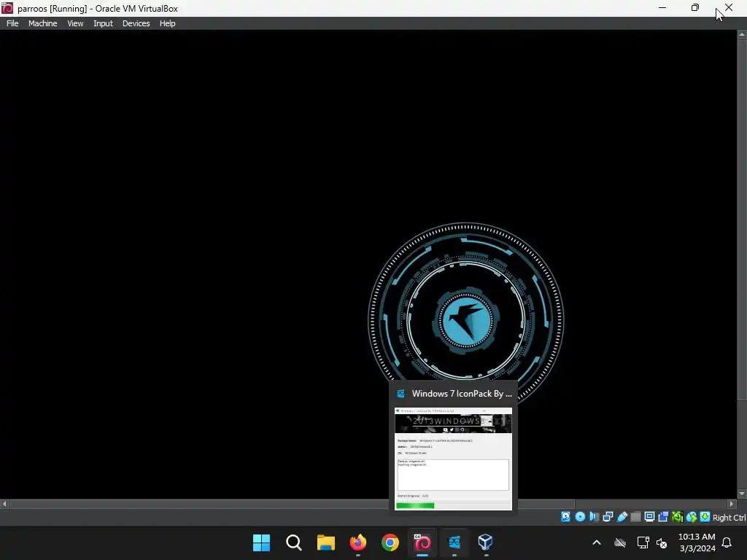747x560 pixels.
Task: Click the Parrot OS boot logo
Action: click(x=466, y=321)
